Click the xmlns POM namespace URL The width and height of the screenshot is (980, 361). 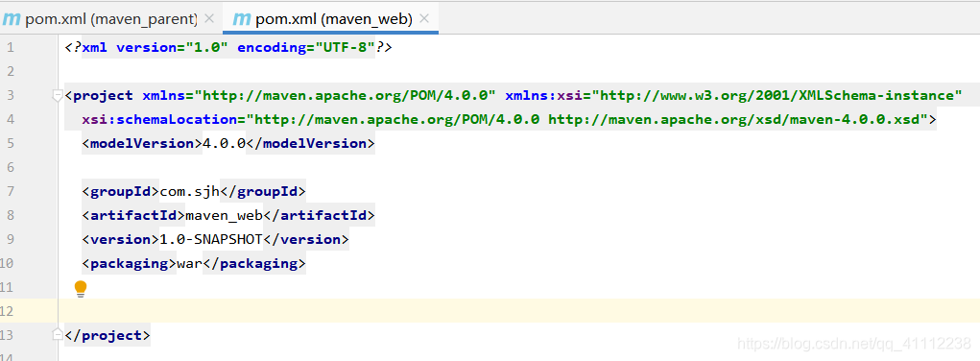[x=346, y=96]
